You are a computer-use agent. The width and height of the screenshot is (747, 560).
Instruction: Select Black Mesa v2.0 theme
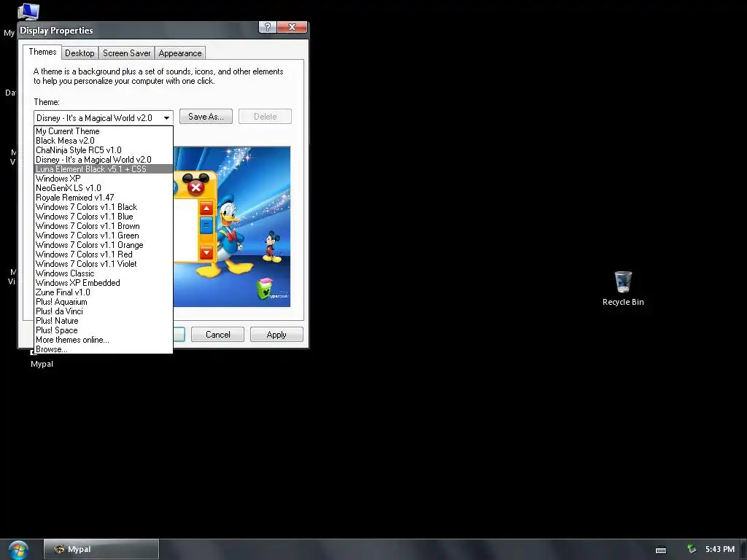[x=104, y=141]
